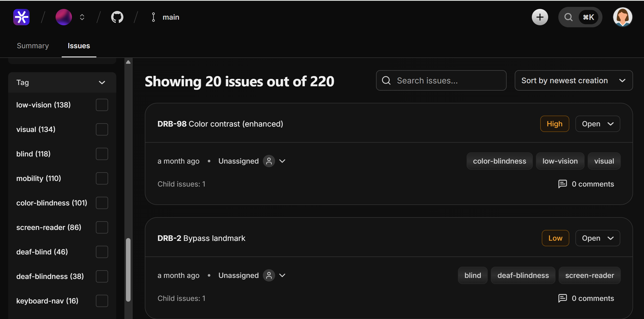Switch to the Summary tab
This screenshot has width=644, height=319.
click(x=33, y=46)
